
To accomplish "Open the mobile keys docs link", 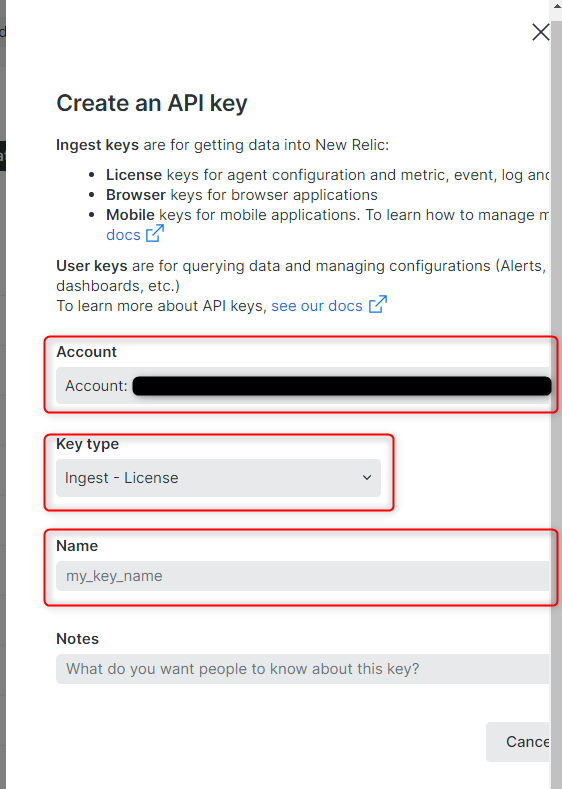I will (123, 235).
